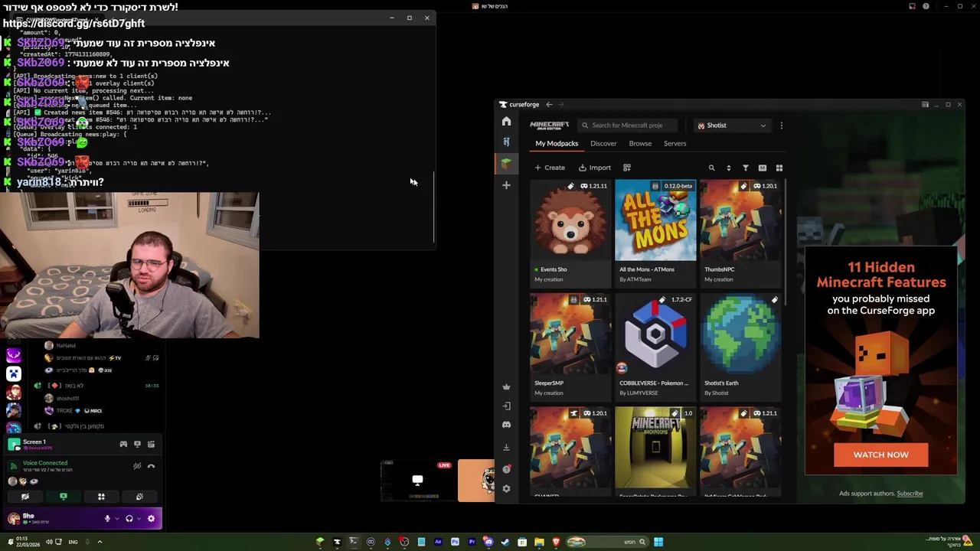Open the downloads icon in CurseForge sidebar
Viewport: 980px width, 551px height.
click(506, 447)
